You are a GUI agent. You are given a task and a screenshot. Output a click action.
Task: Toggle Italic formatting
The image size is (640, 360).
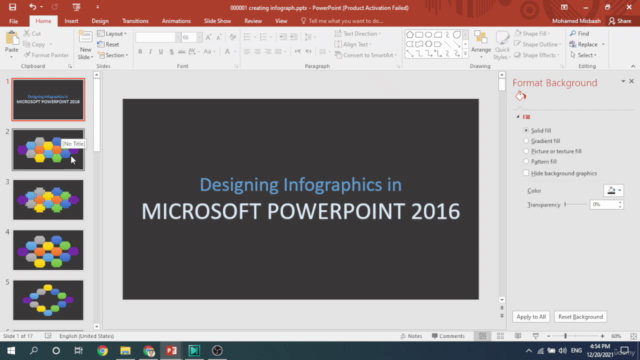[150, 51]
